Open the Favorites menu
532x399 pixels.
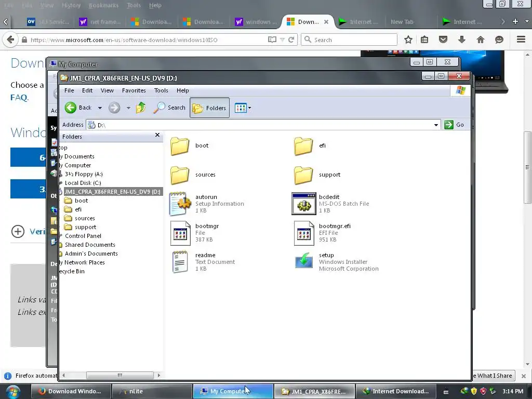134,90
